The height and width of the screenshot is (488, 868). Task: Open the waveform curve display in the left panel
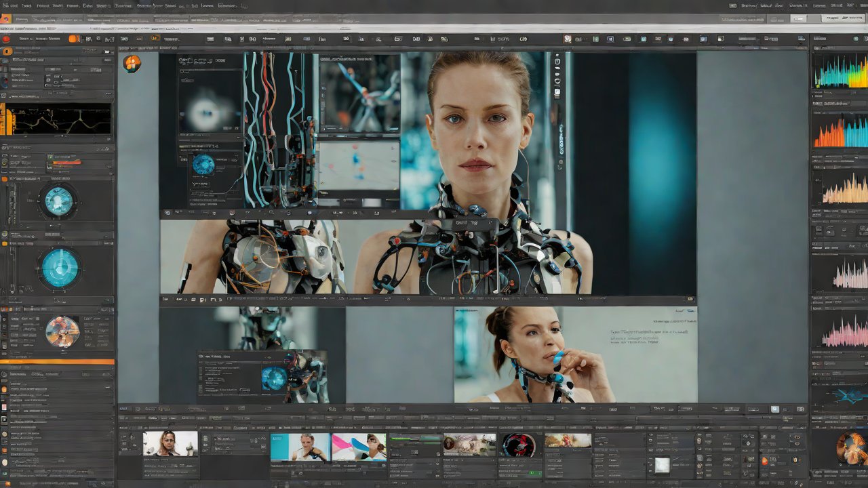pyautogui.click(x=63, y=119)
